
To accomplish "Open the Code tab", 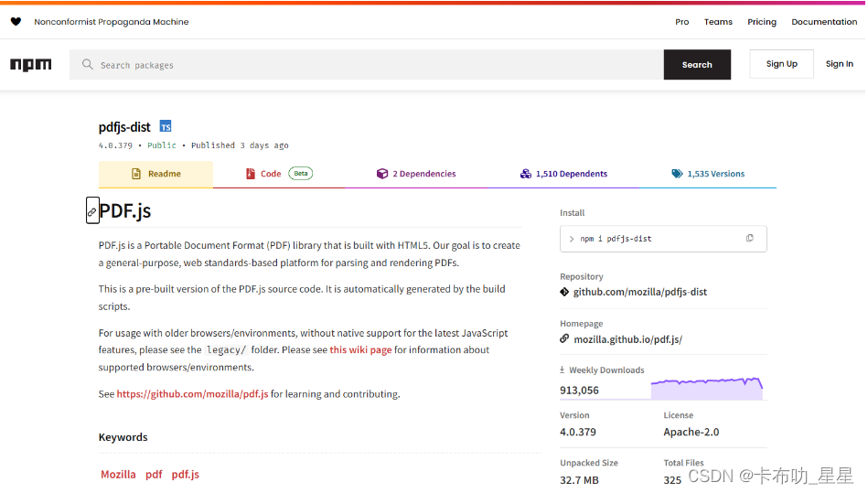I will pyautogui.click(x=279, y=175).
